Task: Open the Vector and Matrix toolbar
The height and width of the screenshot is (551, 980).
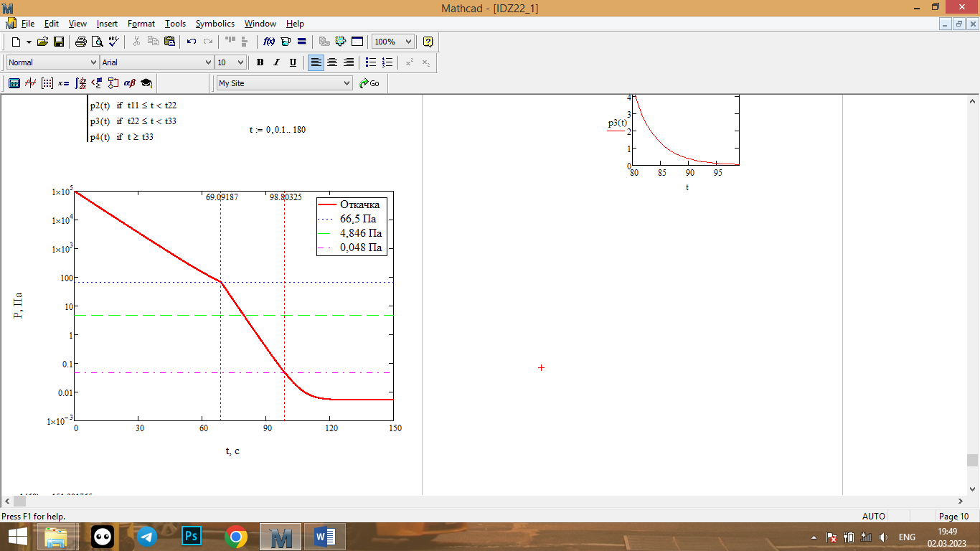Action: point(47,83)
